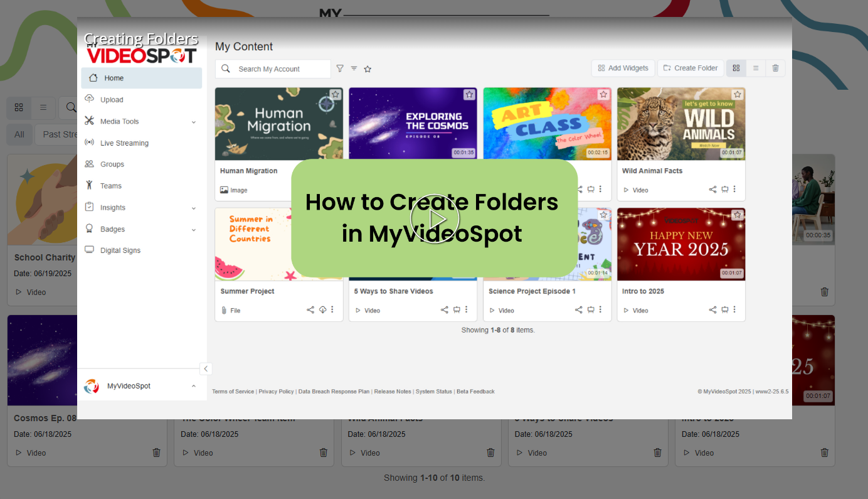Open the Human Migration thumbnail
Image resolution: width=868 pixels, height=499 pixels.
(x=279, y=124)
